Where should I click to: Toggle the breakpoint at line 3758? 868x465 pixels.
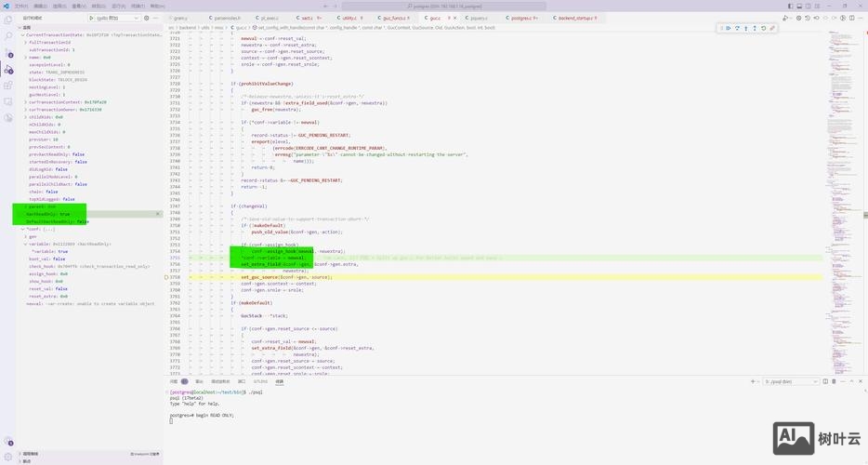tap(166, 277)
